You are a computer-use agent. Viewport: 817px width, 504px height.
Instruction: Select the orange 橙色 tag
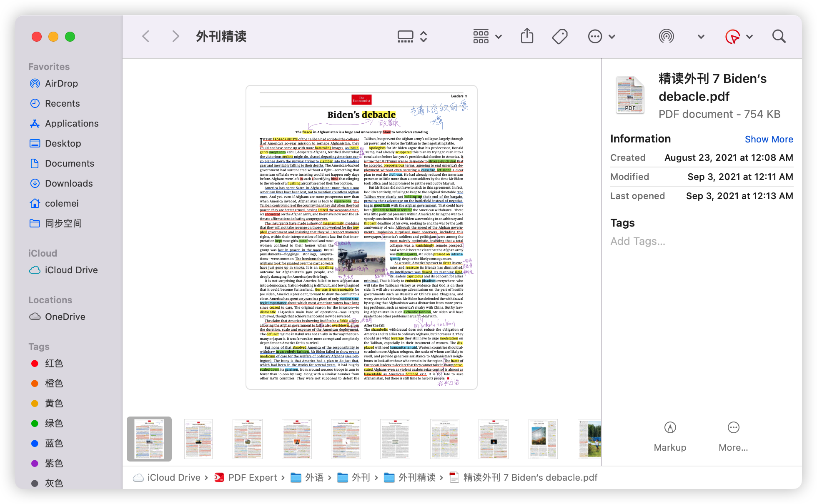pyautogui.click(x=54, y=383)
